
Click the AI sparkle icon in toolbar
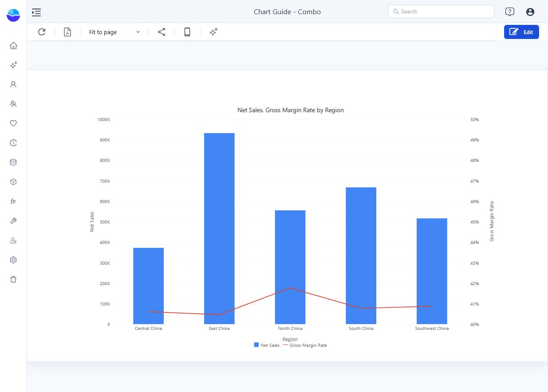click(213, 32)
